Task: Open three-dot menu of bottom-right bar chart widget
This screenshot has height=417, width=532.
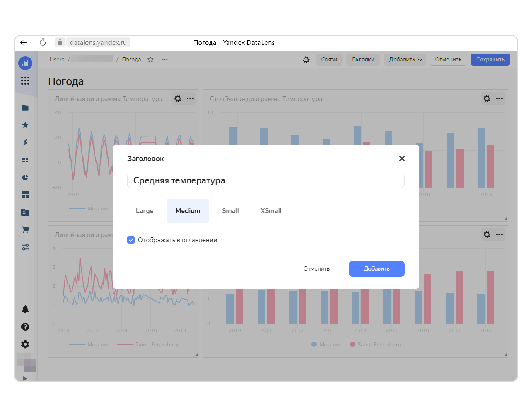Action: 499,234
